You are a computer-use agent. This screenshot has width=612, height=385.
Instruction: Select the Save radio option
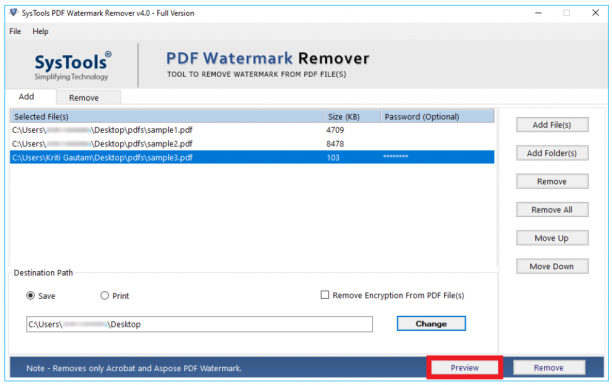30,296
